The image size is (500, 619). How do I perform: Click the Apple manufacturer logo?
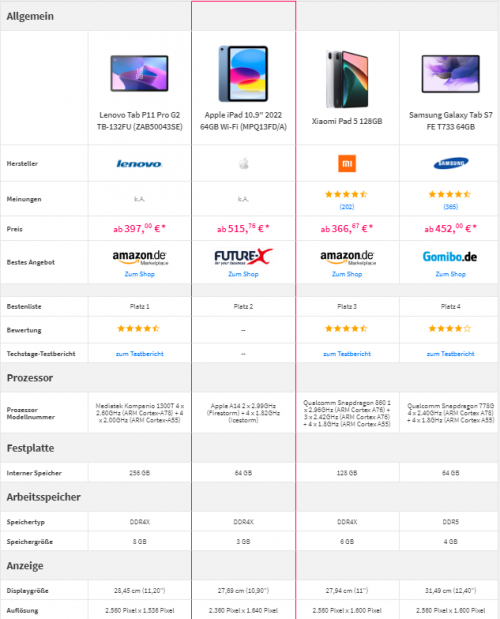(x=243, y=163)
